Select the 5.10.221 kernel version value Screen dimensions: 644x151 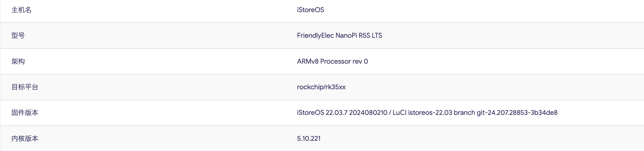[x=309, y=139]
